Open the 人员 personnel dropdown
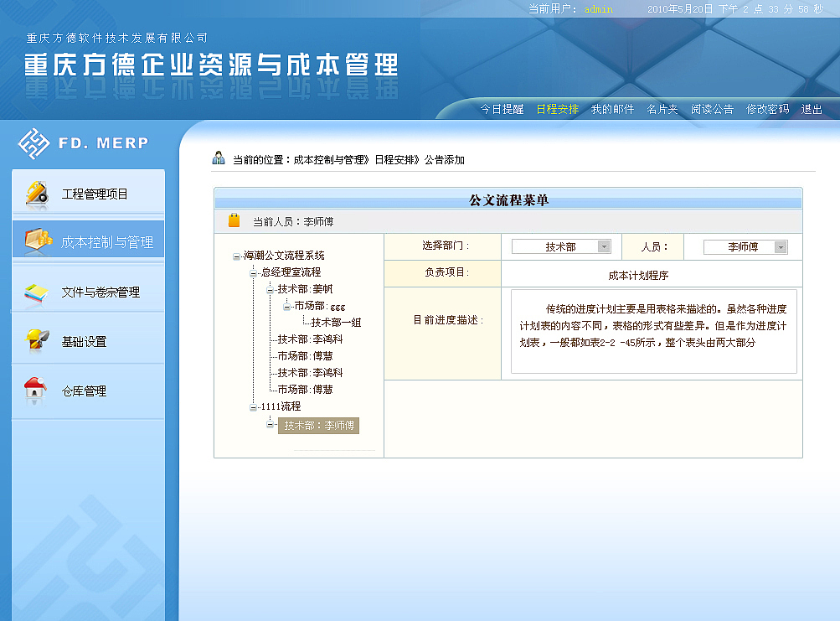This screenshot has height=621, width=840. click(779, 246)
